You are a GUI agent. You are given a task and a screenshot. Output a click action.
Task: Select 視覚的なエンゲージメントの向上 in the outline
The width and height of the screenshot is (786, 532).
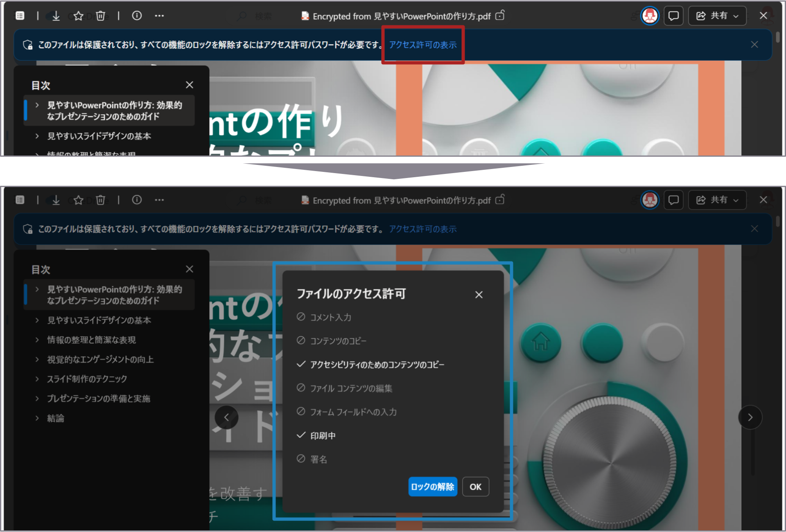[100, 359]
